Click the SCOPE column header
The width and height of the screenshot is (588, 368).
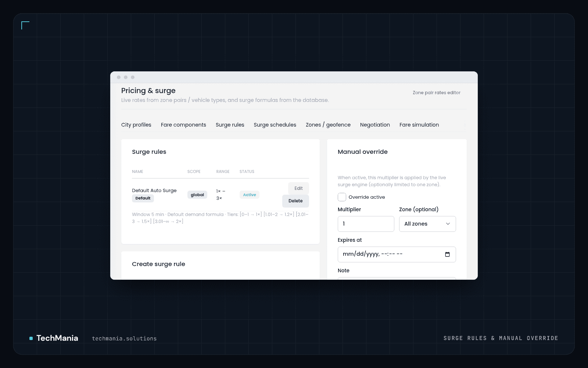194,171
